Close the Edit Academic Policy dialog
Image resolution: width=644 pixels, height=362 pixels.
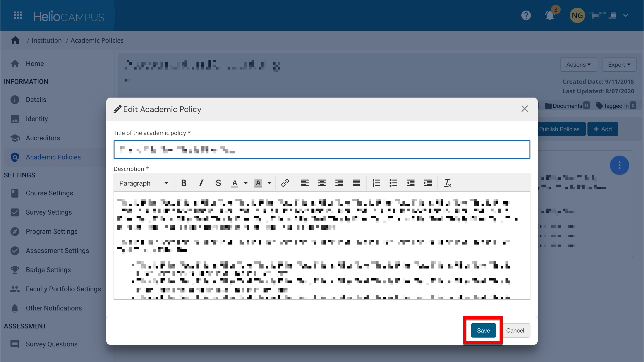coord(524,109)
